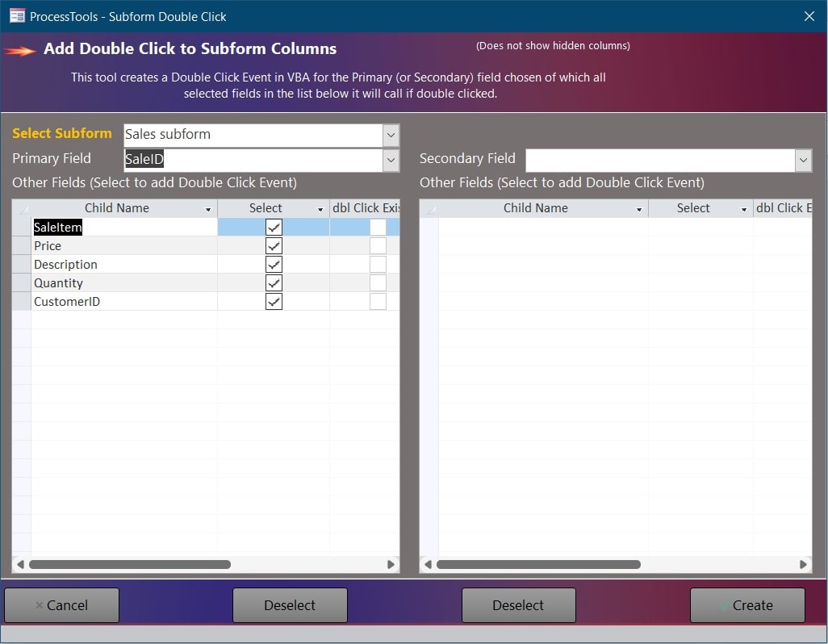Click the Deselect button under the left grid
The image size is (828, 644).
[290, 605]
